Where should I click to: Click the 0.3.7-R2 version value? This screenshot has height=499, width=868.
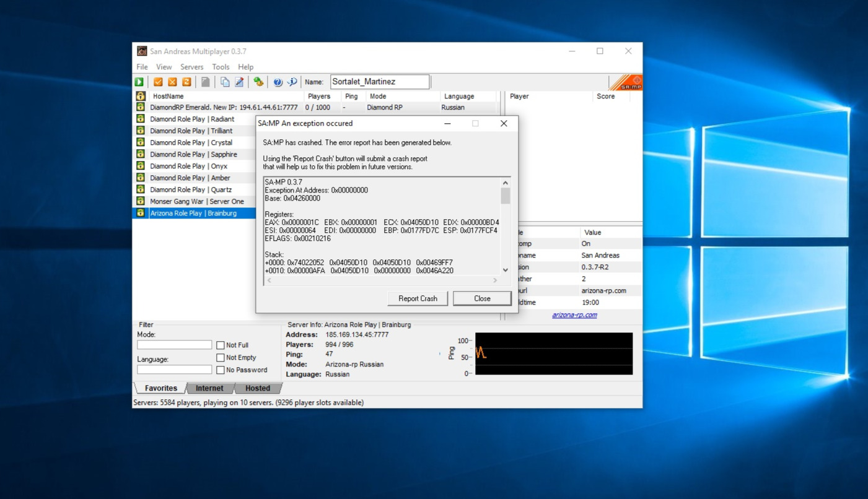point(595,267)
